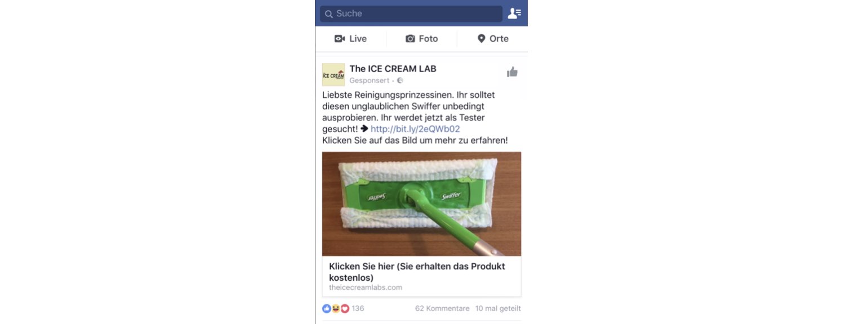Click the laughing face reaction icon
The height and width of the screenshot is (324, 868).
tap(336, 308)
